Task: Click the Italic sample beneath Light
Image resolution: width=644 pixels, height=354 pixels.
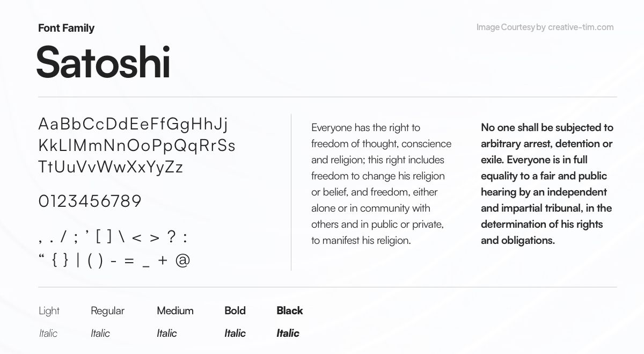Action: 48,333
